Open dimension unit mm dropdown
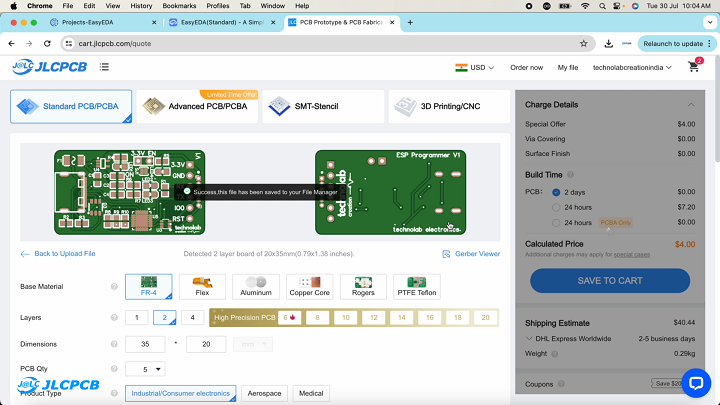 253,344
